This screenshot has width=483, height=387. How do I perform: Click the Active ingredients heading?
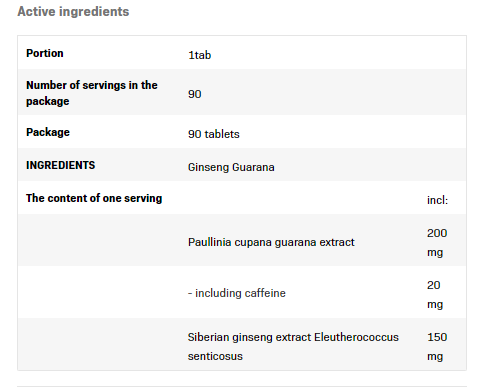click(73, 12)
